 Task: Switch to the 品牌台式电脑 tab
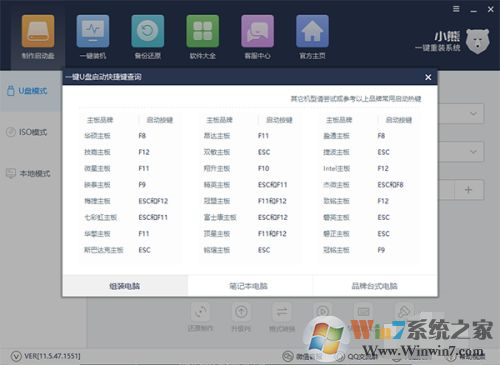coord(375,286)
